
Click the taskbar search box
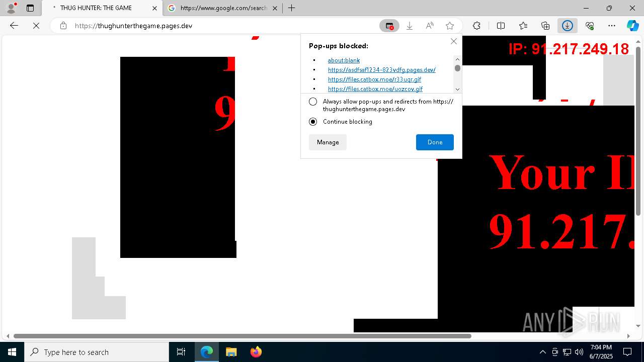tap(97, 352)
